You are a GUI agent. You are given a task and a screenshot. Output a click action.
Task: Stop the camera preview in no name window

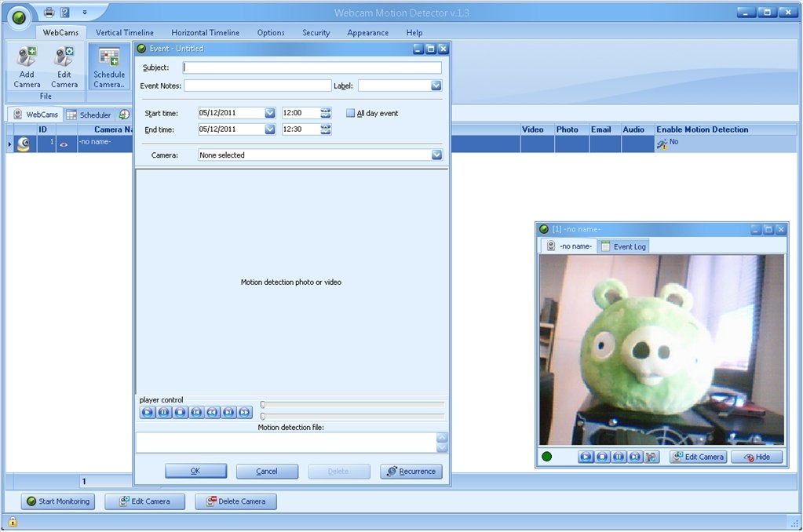(602, 457)
